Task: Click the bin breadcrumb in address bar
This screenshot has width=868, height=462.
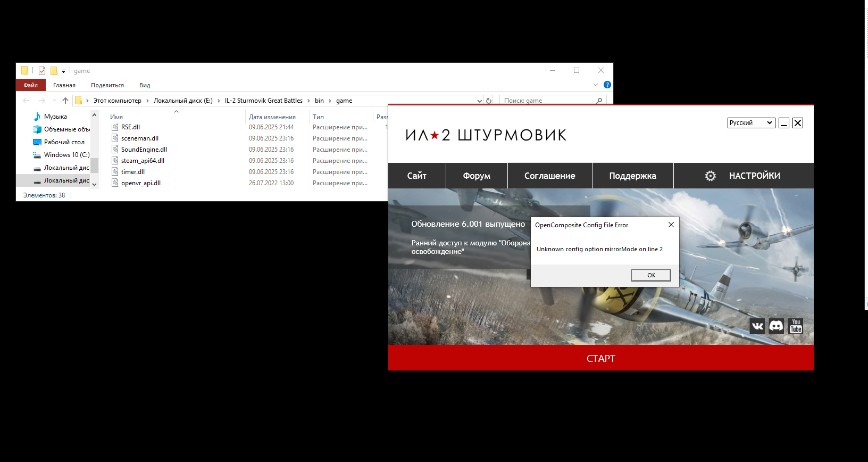Action: 319,101
